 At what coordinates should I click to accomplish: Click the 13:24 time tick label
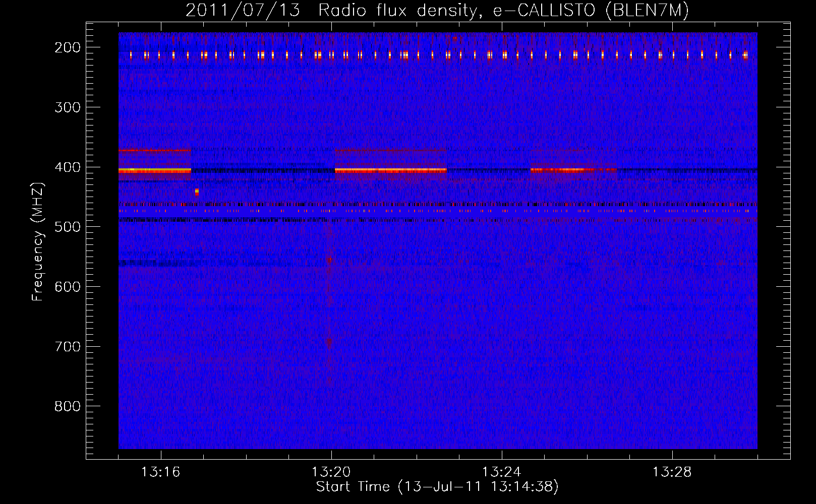[502, 472]
